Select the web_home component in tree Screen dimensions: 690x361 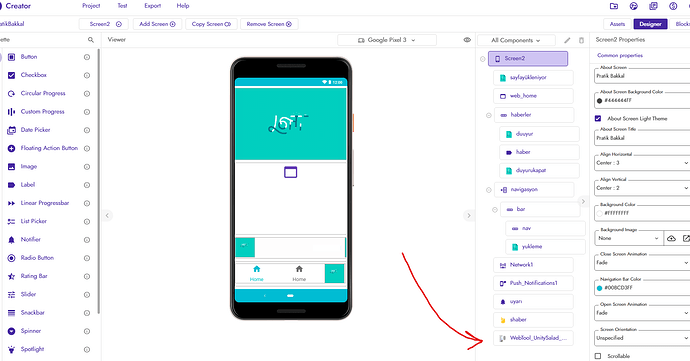coord(533,96)
